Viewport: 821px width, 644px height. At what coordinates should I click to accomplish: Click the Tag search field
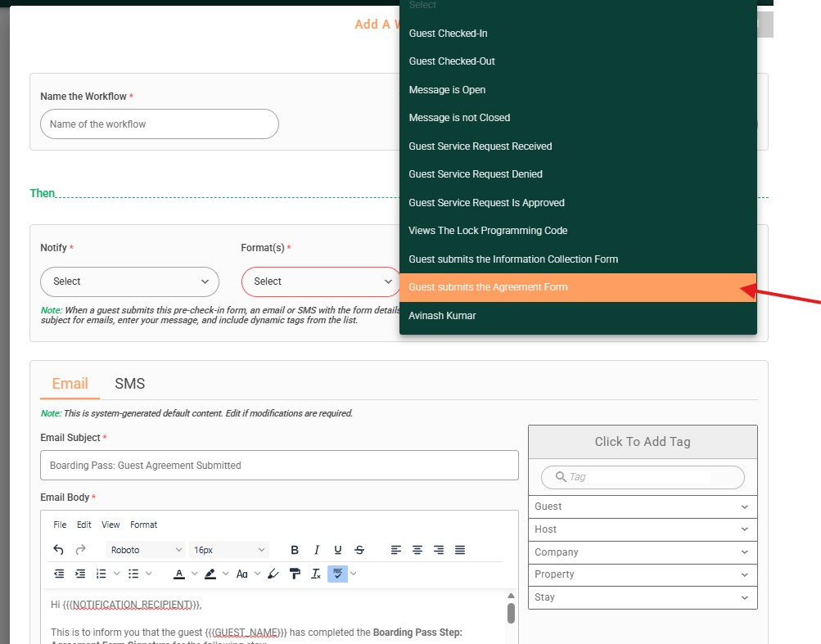pyautogui.click(x=643, y=477)
